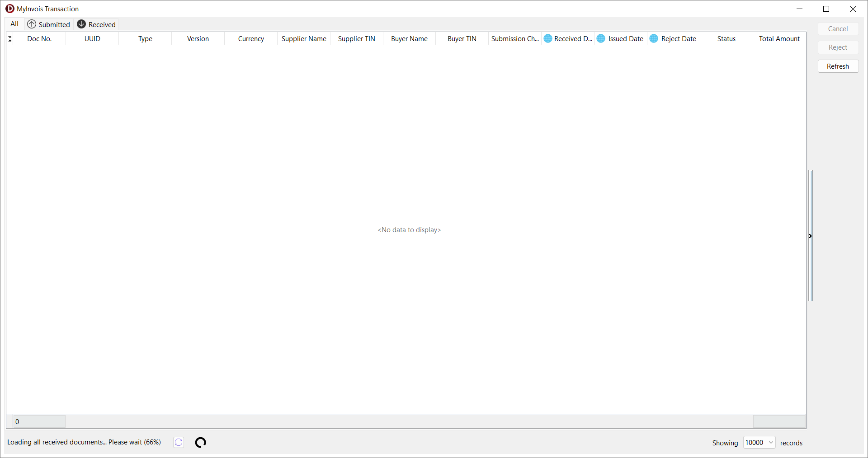Click the globe icon on Received Date column
868x458 pixels.
(548, 39)
